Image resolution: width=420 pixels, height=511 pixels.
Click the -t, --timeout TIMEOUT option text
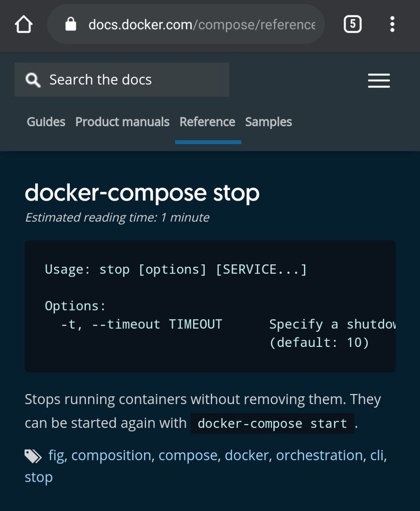coord(141,324)
